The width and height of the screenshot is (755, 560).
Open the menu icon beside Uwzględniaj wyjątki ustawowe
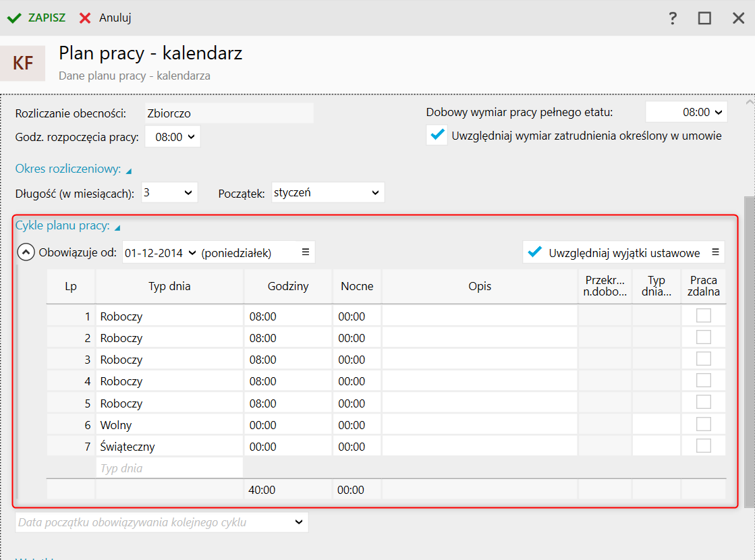click(715, 252)
